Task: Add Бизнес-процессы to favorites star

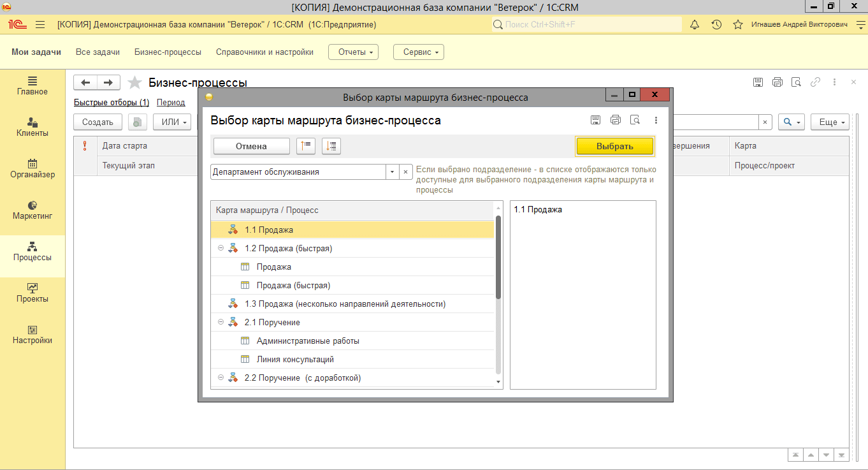Action: (x=134, y=82)
